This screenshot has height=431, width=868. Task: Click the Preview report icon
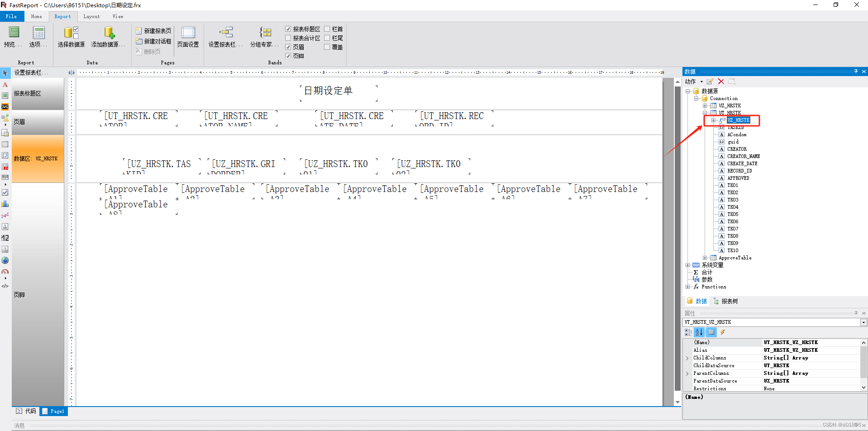click(x=14, y=32)
